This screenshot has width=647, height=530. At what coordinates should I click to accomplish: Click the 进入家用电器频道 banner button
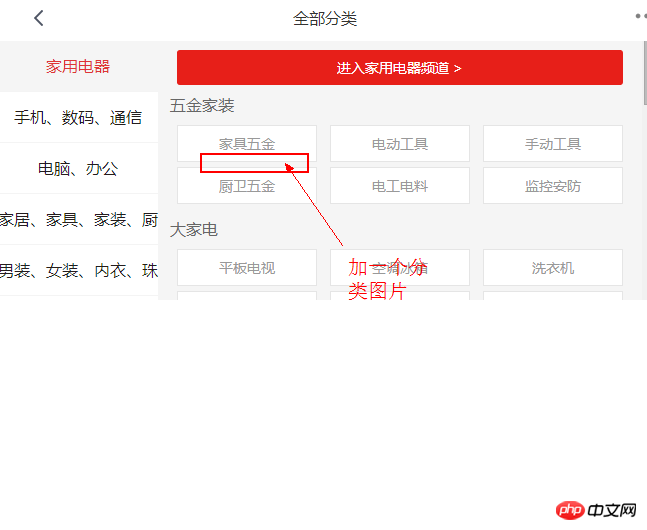coord(399,68)
